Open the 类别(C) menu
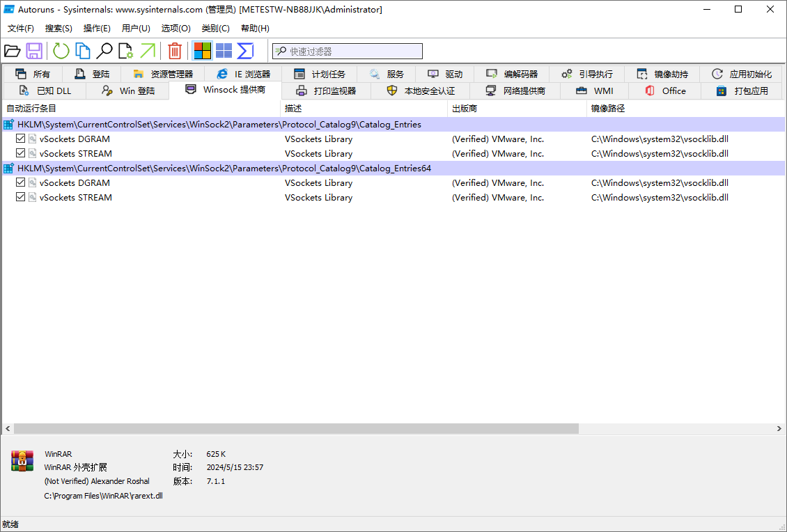The width and height of the screenshot is (787, 532). click(215, 29)
